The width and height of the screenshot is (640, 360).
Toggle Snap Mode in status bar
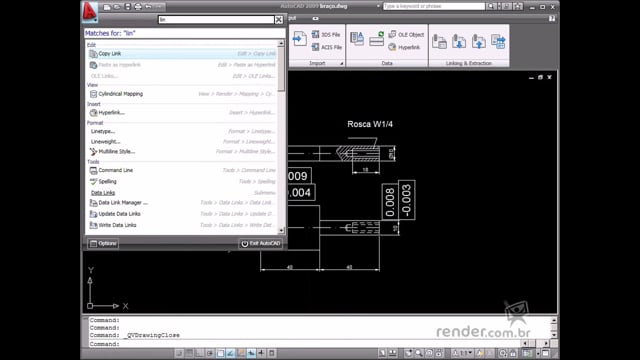click(x=179, y=353)
